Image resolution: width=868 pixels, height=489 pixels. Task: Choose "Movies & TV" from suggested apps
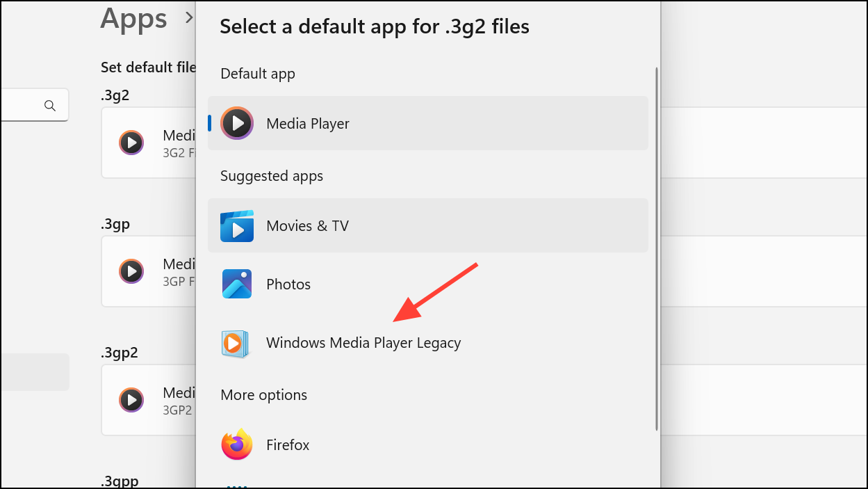(x=307, y=226)
